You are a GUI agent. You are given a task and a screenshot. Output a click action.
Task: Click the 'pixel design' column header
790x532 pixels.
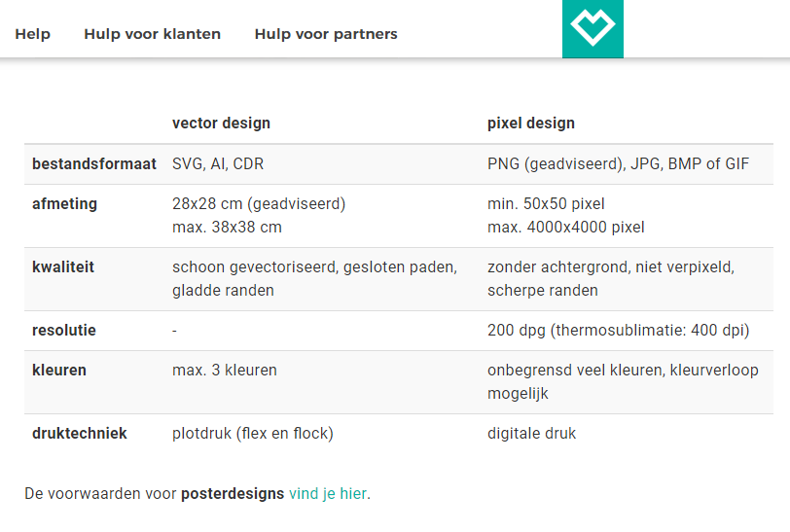531,124
